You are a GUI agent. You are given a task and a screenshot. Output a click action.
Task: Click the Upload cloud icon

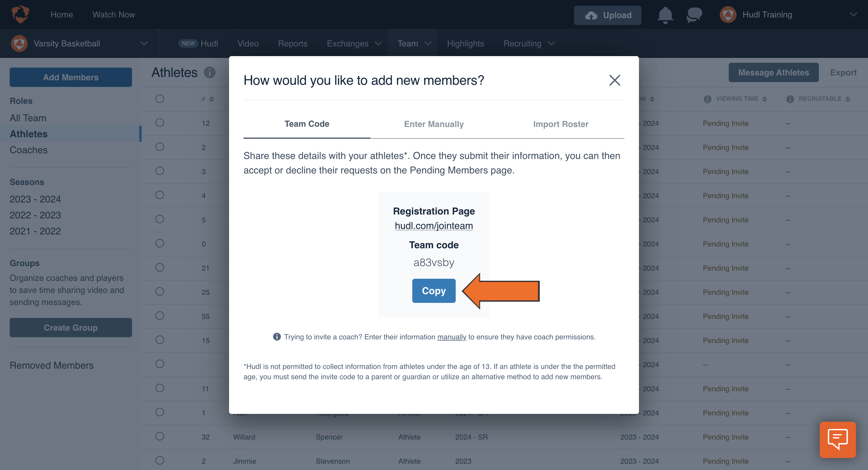tap(590, 14)
